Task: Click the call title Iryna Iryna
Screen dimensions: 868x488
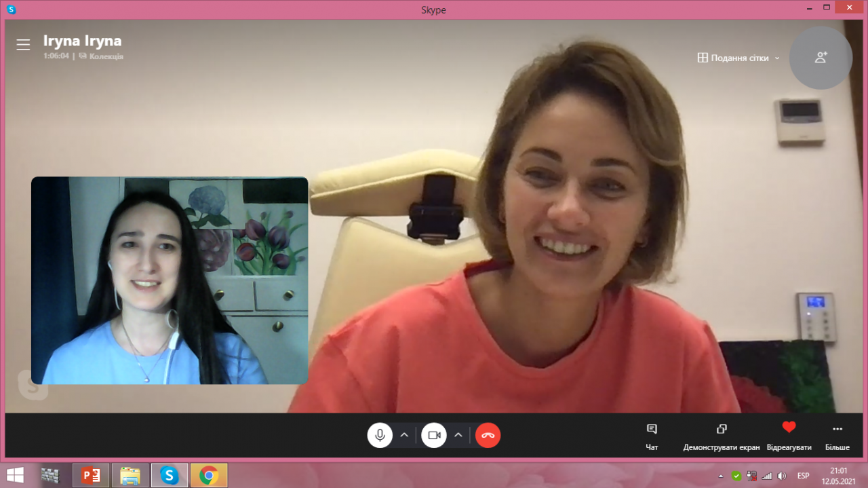Action: [x=83, y=41]
